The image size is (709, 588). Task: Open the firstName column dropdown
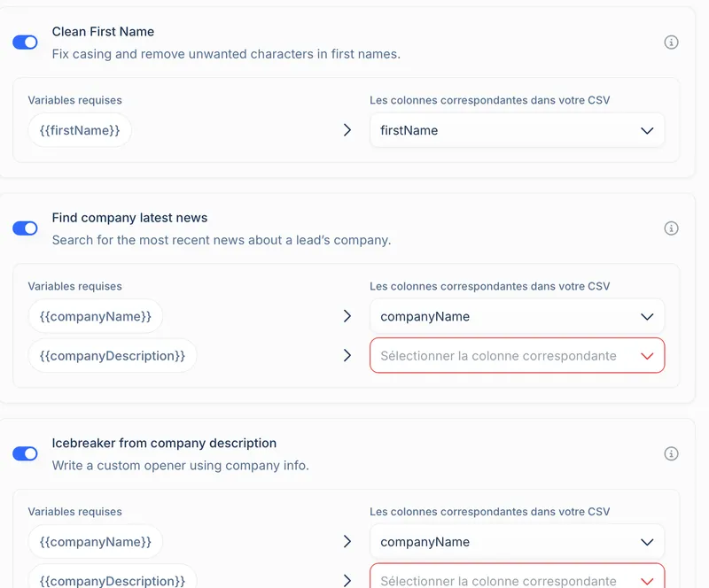pyautogui.click(x=517, y=130)
